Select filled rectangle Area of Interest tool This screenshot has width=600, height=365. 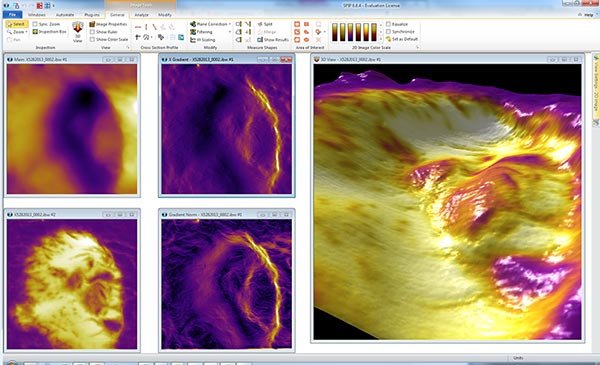pyautogui.click(x=307, y=24)
